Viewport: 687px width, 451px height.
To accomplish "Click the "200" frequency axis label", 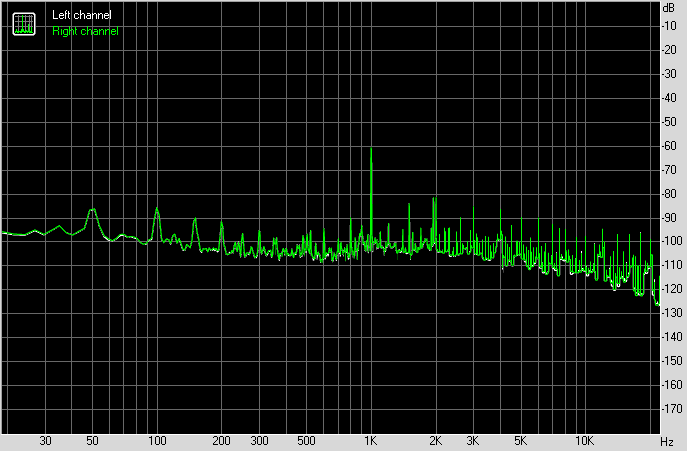I will coord(221,441).
